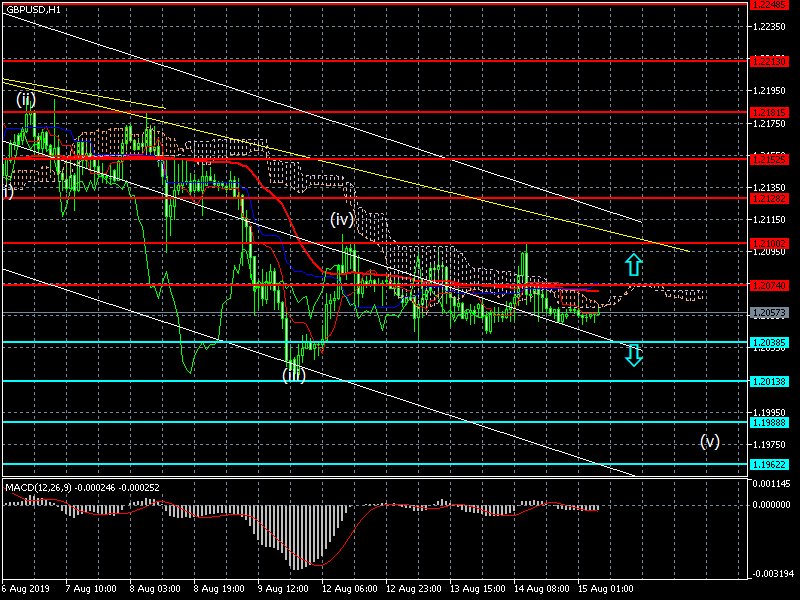The width and height of the screenshot is (800, 600).
Task: Click the red 1.21815 price level tag
Action: tap(770, 112)
